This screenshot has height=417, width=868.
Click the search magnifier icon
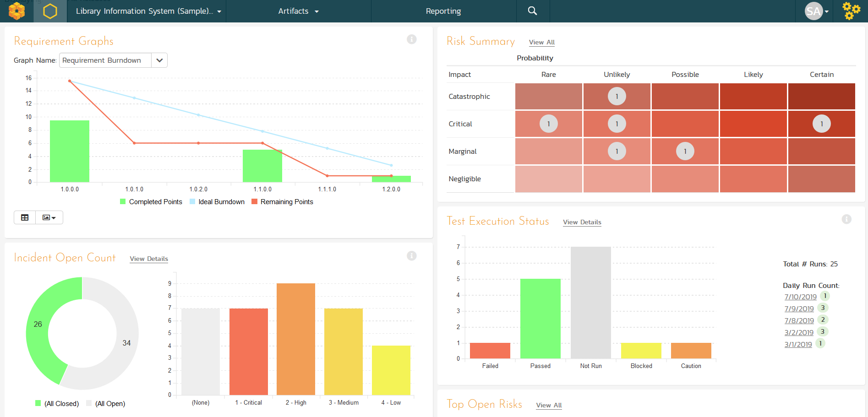coord(532,11)
